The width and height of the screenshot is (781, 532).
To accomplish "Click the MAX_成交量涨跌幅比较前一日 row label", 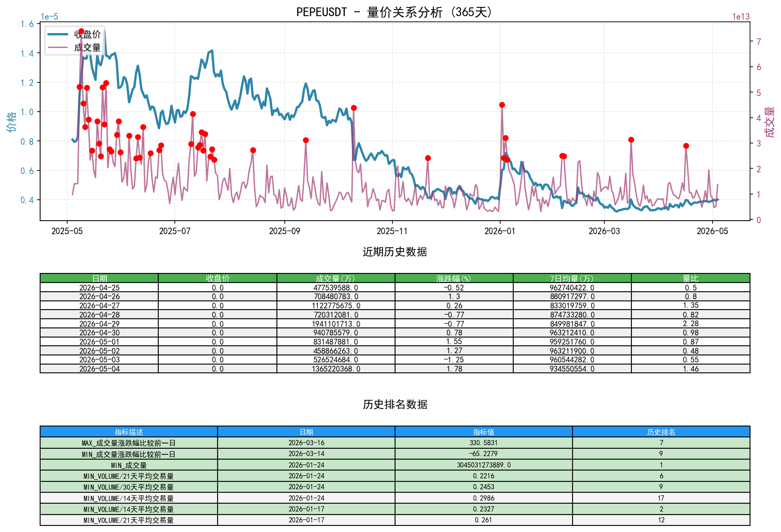I will (129, 443).
